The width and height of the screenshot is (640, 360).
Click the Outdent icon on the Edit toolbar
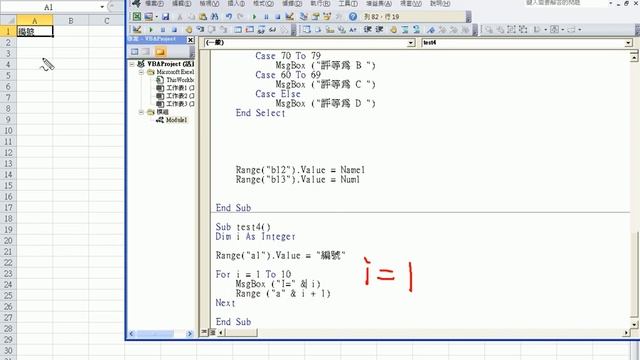pos(380,29)
